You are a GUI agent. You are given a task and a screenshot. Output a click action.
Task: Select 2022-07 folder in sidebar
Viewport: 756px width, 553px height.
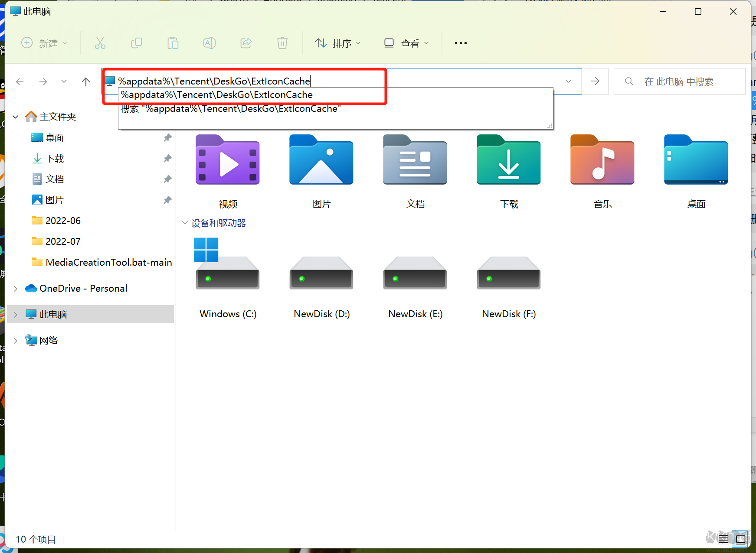(x=63, y=241)
